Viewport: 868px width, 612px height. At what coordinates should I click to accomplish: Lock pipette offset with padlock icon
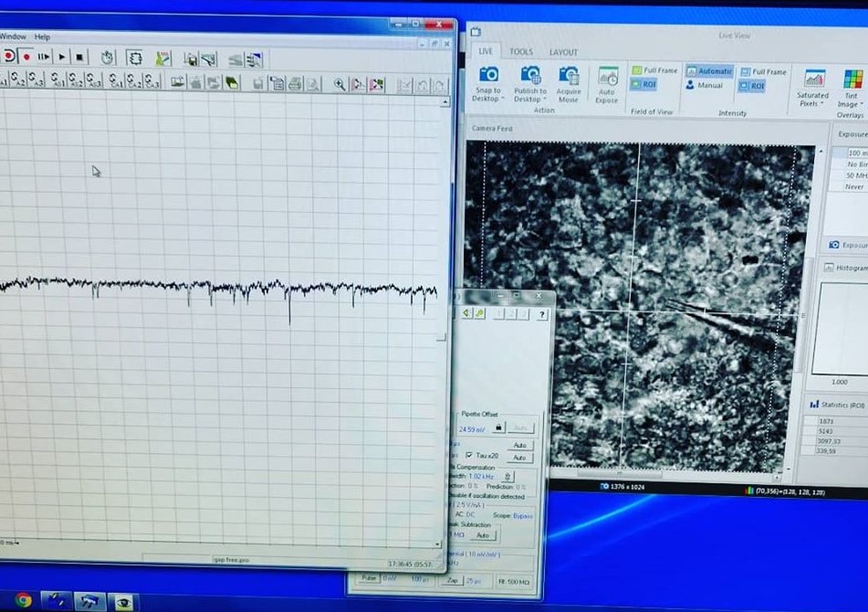(x=498, y=427)
